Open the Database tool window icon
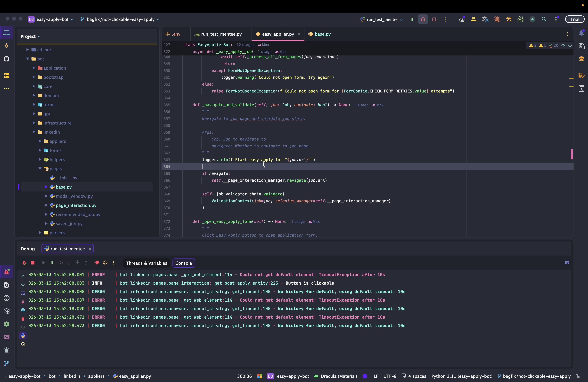Viewport: 588px width, 382px height. [x=581, y=59]
